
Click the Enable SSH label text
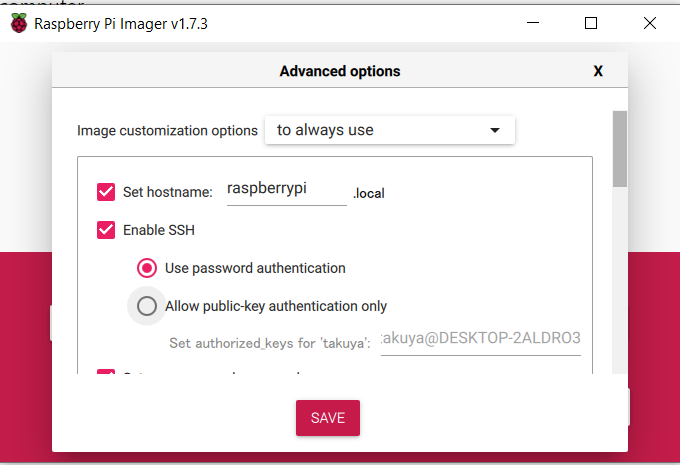tap(159, 230)
